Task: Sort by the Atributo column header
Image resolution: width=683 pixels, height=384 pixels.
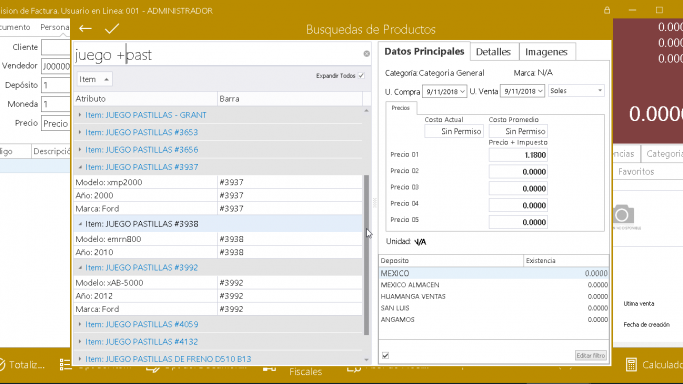Action: coord(145,99)
